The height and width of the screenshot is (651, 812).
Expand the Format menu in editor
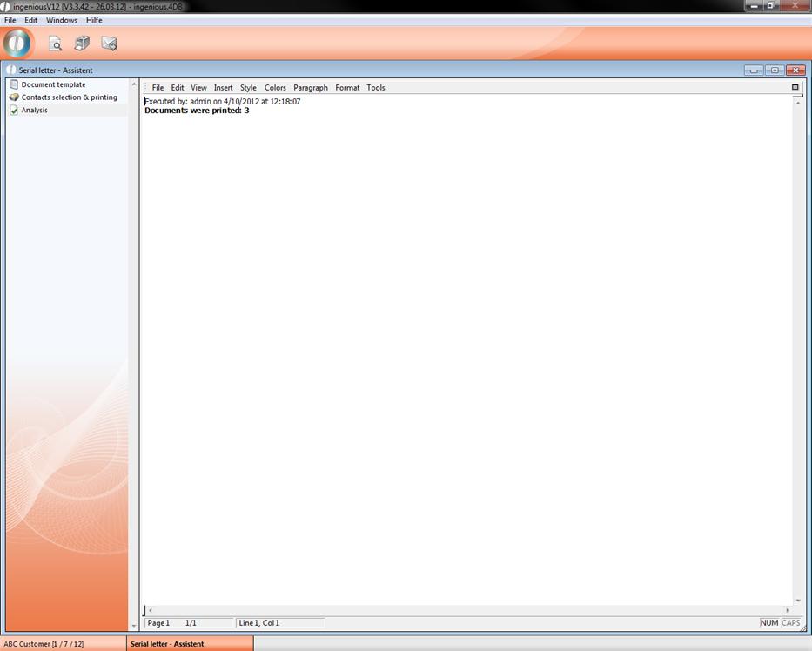pos(347,88)
